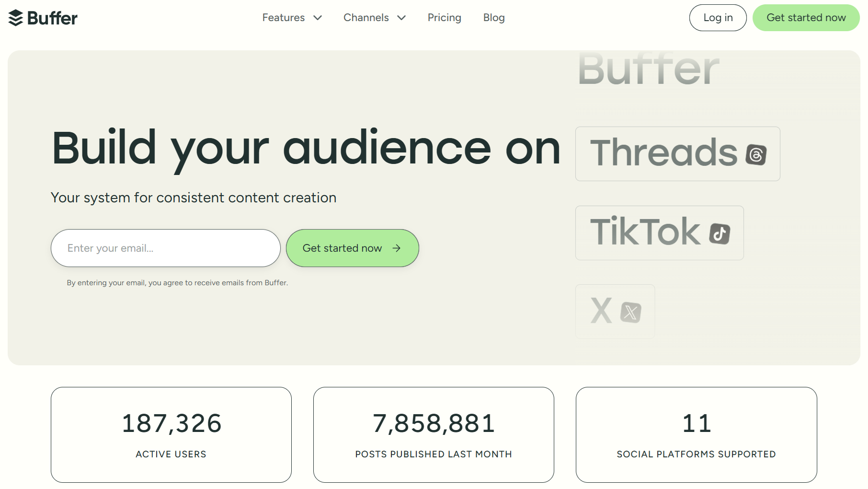Select the X channel card text
The height and width of the screenshot is (489, 868).
601,311
